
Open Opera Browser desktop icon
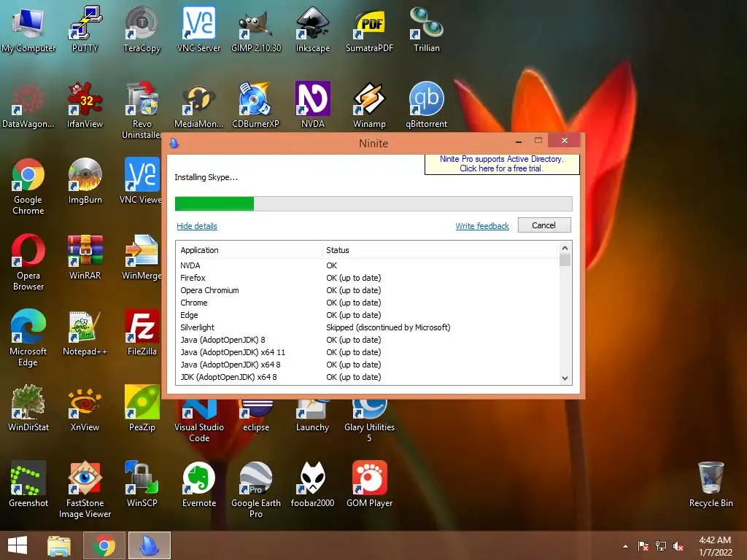(28, 262)
